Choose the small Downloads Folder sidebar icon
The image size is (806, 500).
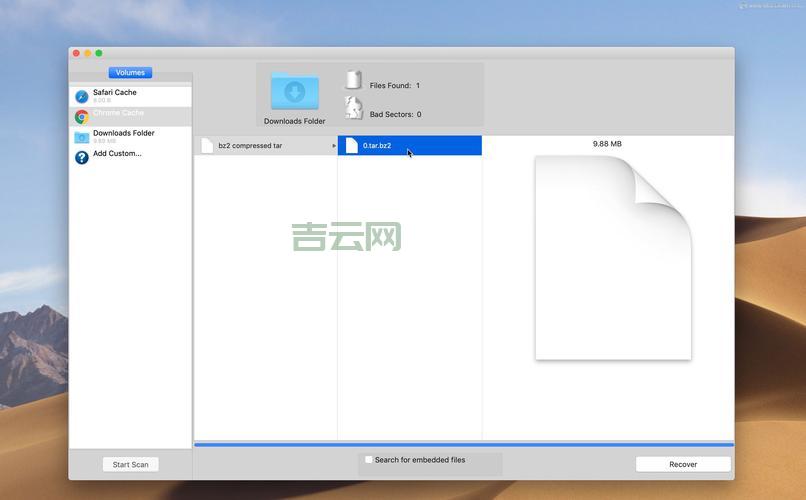point(81,137)
